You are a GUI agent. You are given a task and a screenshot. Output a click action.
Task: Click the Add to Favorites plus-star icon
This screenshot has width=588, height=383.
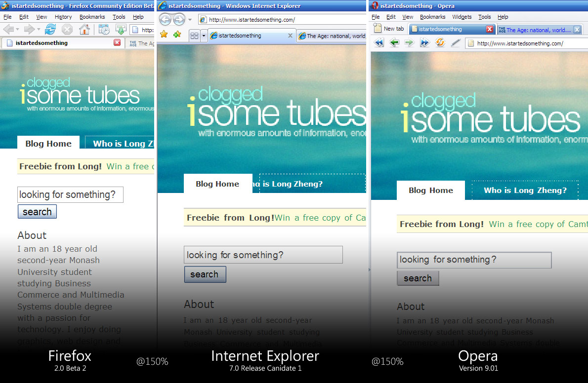(x=177, y=35)
